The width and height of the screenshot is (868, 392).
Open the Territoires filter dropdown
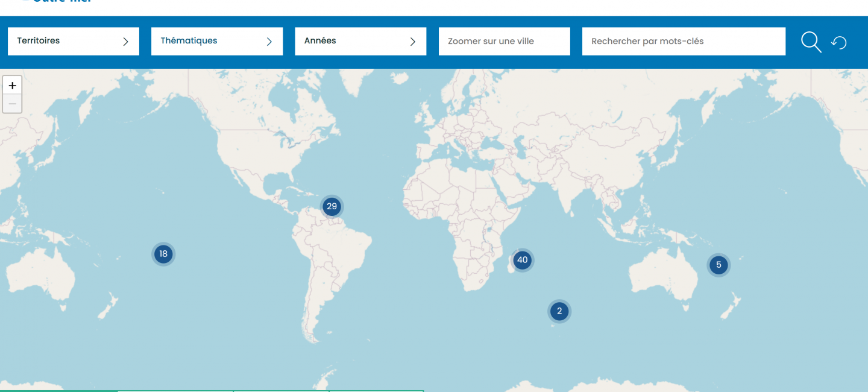click(66, 41)
